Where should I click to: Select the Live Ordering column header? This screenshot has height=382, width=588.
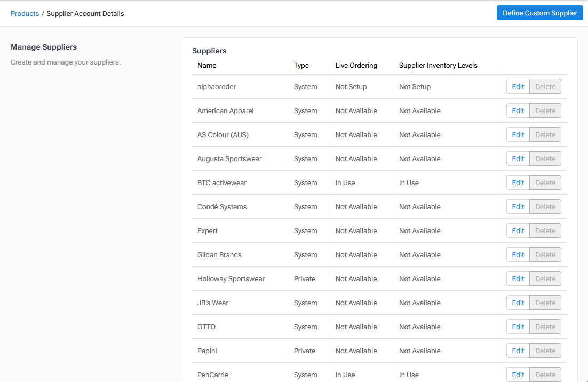click(356, 65)
